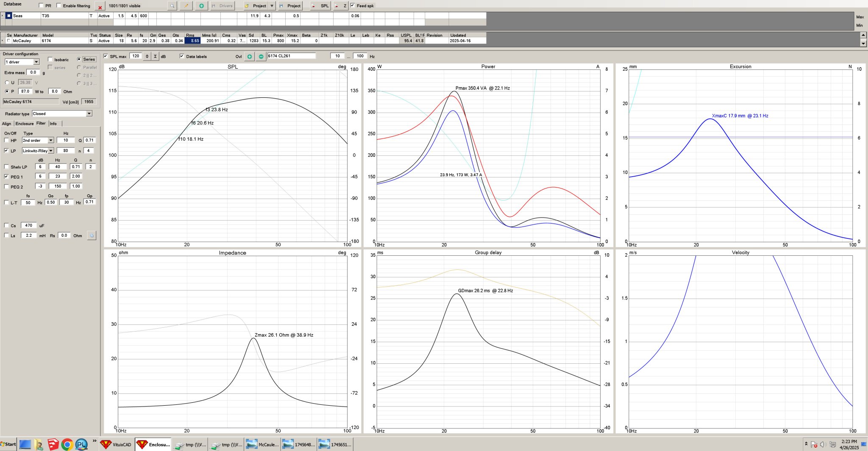Save project with the disk Project button
Image resolution: width=868 pixels, height=451 pixels.
pyautogui.click(x=290, y=6)
